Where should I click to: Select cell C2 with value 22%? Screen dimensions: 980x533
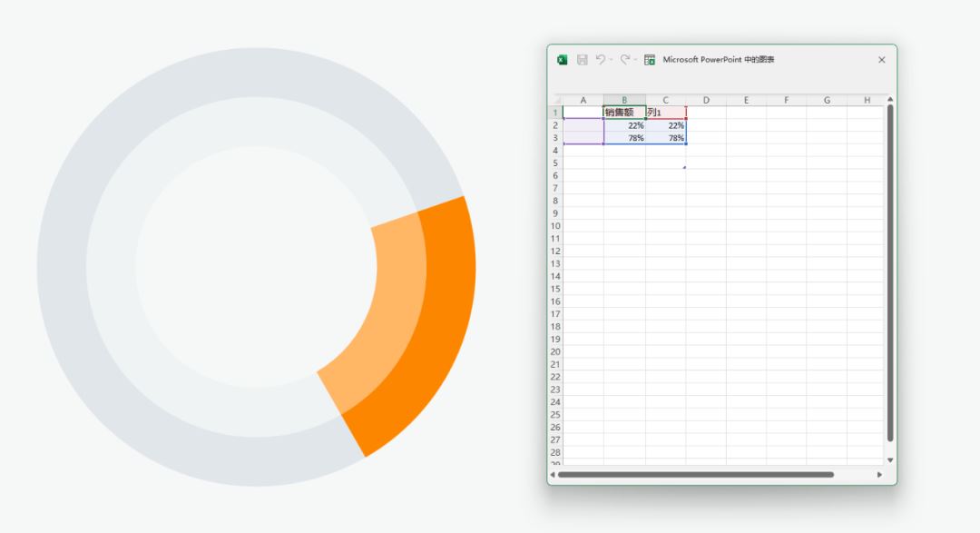click(666, 125)
